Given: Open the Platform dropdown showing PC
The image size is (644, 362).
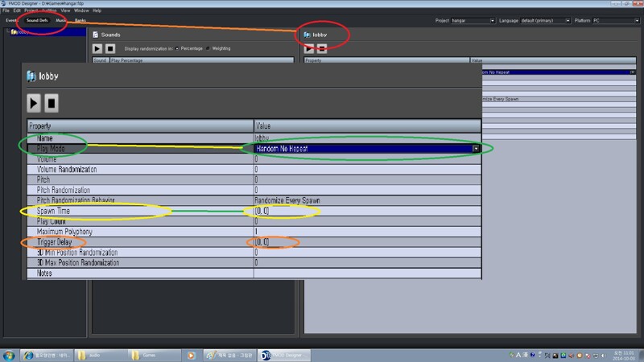Looking at the screenshot, I should tap(616, 21).
